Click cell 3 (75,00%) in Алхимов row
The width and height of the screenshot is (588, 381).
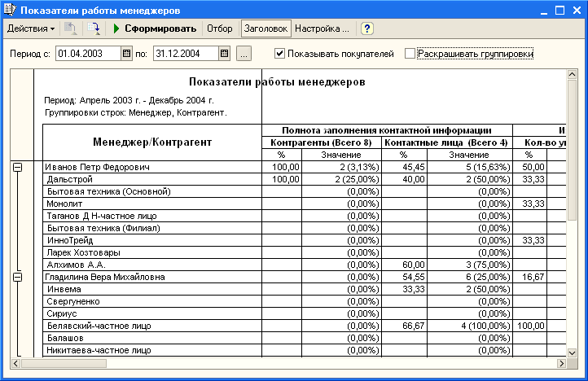tap(470, 265)
